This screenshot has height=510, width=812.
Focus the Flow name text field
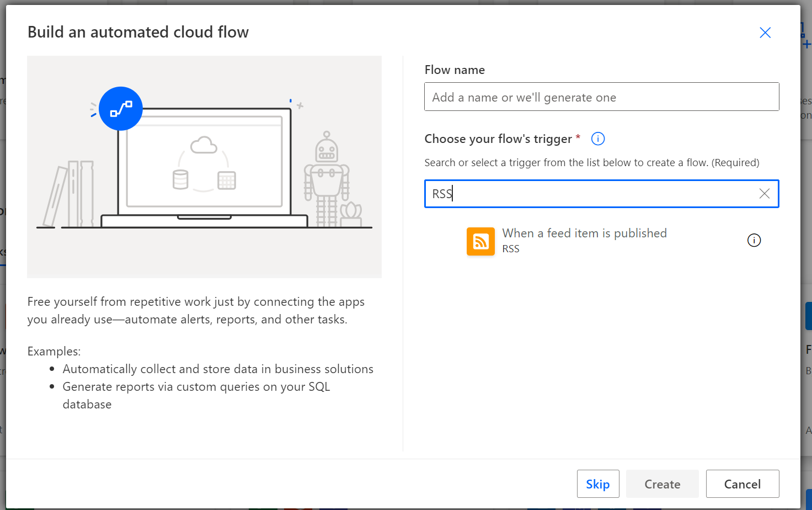click(x=601, y=97)
